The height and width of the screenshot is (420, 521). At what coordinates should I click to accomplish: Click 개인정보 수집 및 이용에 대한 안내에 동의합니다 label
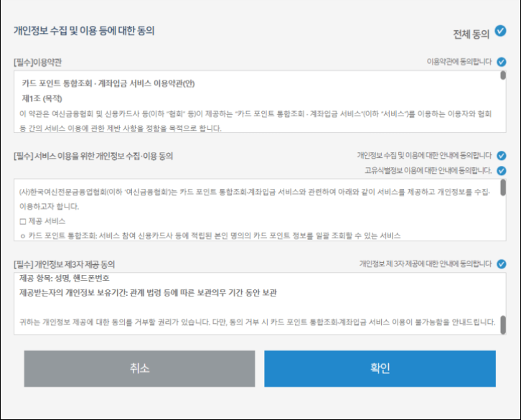point(424,155)
